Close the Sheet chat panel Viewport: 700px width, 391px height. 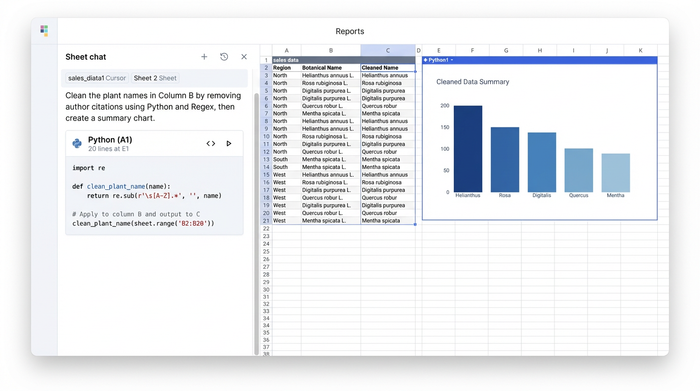tap(244, 57)
